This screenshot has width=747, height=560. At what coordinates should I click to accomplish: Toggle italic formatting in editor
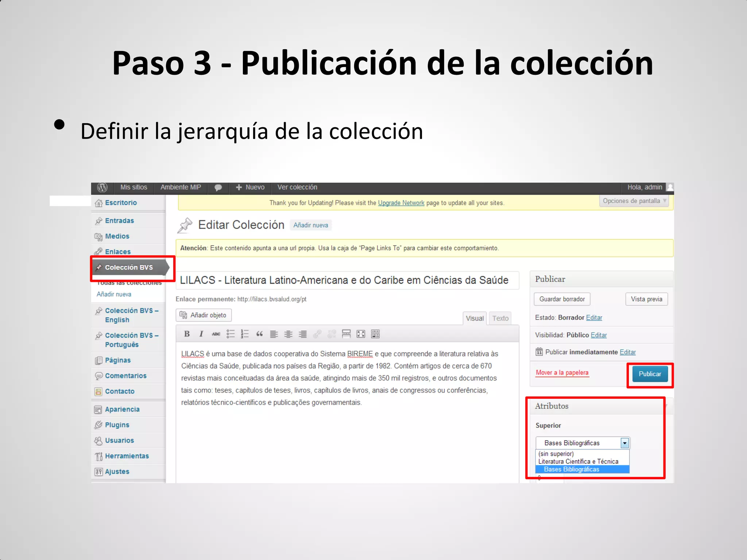pos(201,334)
